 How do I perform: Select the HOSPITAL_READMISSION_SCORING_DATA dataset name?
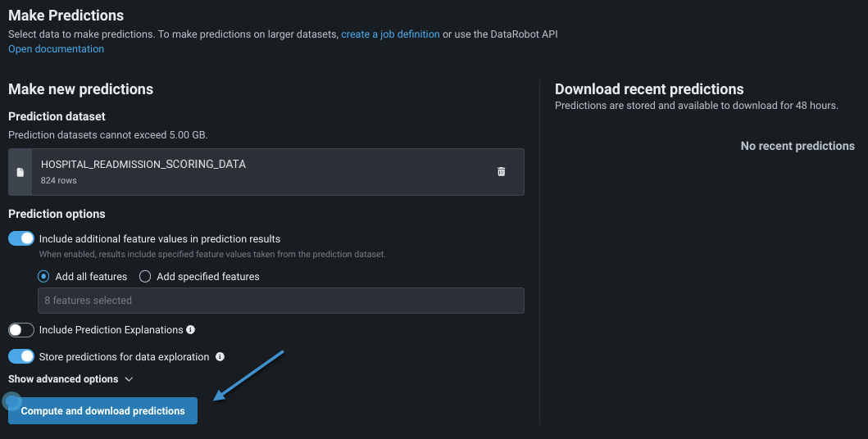click(x=143, y=164)
